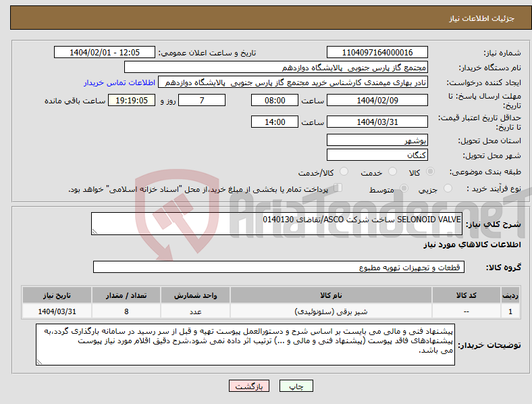Image resolution: width=532 pixels, height=404 pixels.
Task: Click the remaining time field 19:19:05
Action: [132, 100]
